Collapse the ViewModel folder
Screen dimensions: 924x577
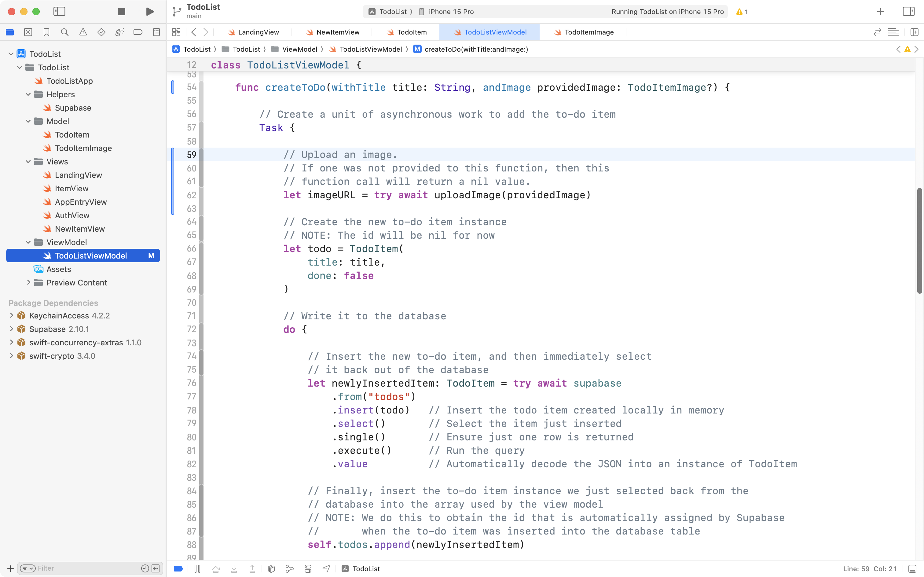click(28, 242)
